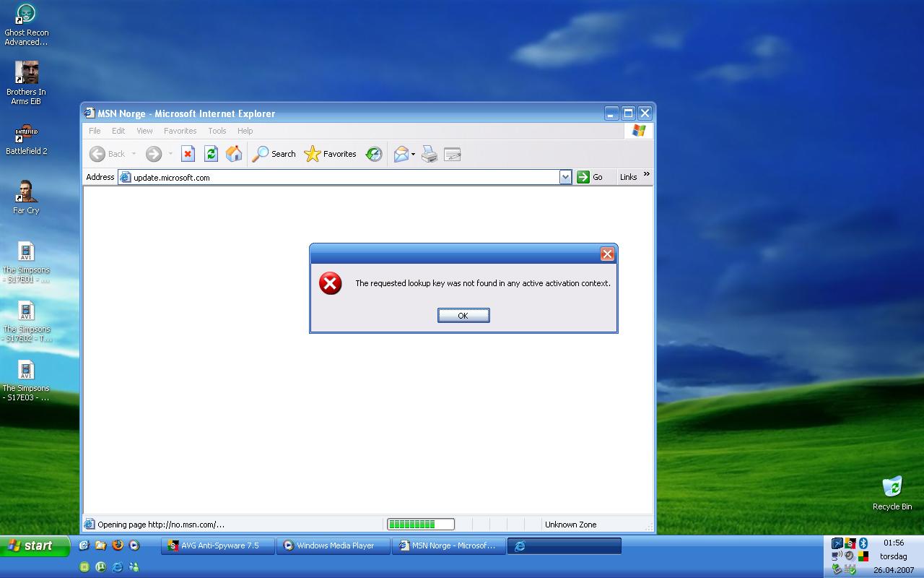Click the firewall shield tray icon

tap(850, 569)
